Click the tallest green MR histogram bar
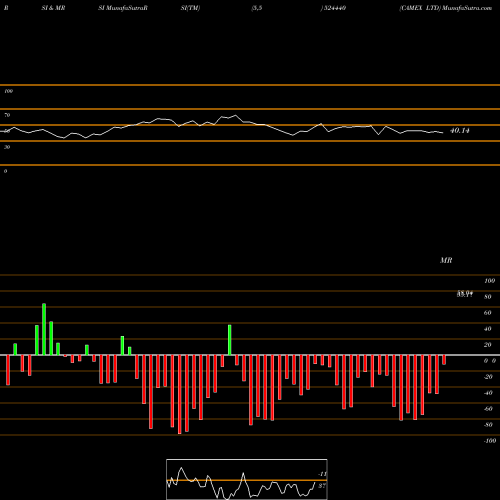This screenshot has width=500, height=500. point(44,329)
